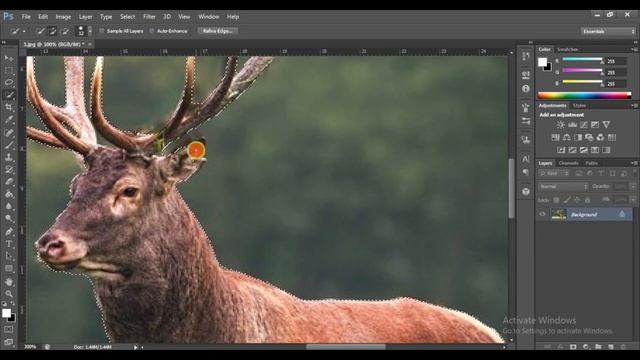Open the History panel icon in dock
Screen dimensions: 640x360
[x=526, y=56]
